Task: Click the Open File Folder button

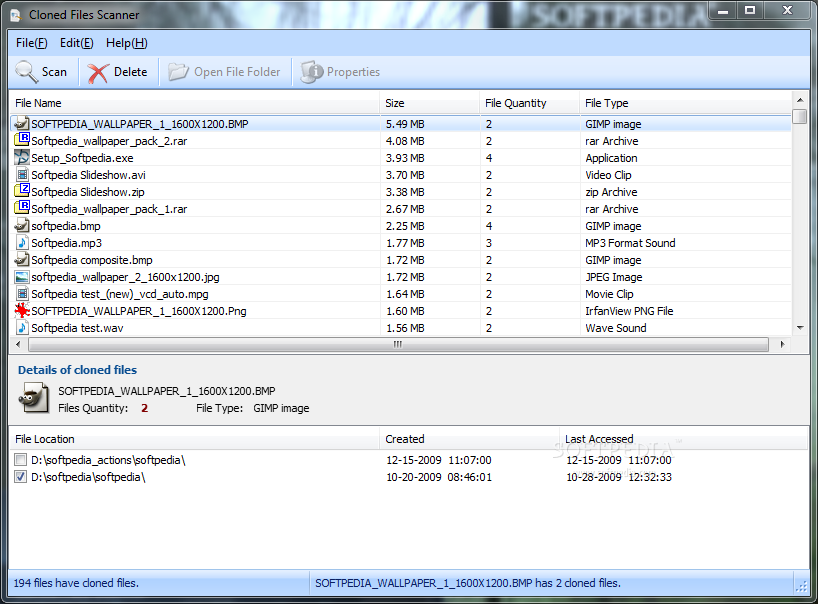Action: tap(224, 72)
